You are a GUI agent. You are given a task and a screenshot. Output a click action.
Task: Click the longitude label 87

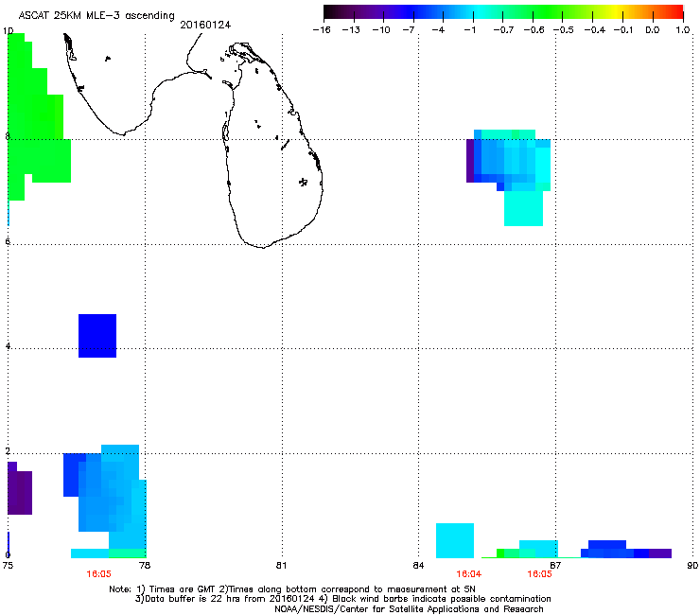555,565
